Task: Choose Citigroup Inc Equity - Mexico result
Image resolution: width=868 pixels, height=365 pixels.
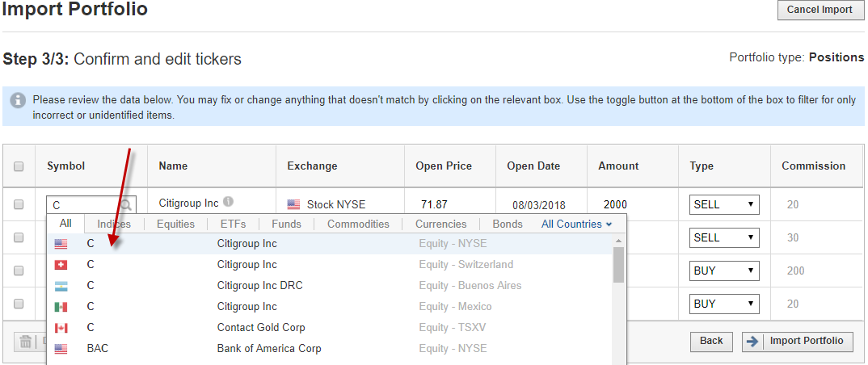Action: (x=330, y=307)
